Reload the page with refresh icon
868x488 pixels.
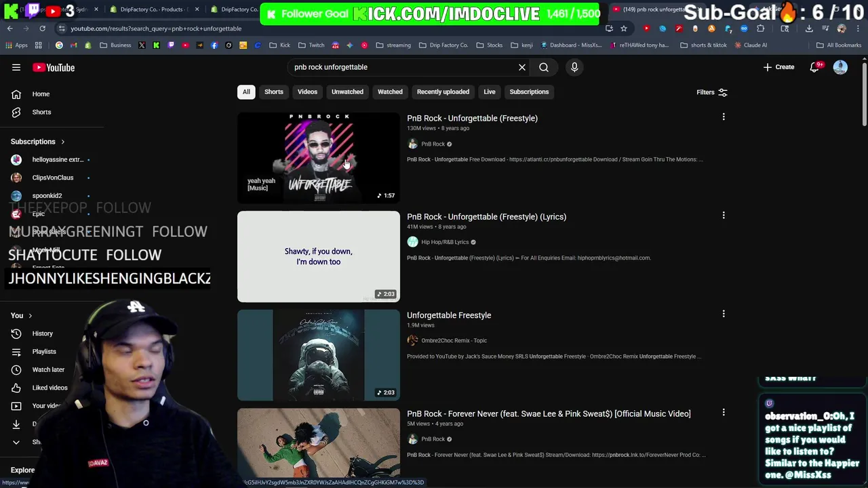[42, 28]
